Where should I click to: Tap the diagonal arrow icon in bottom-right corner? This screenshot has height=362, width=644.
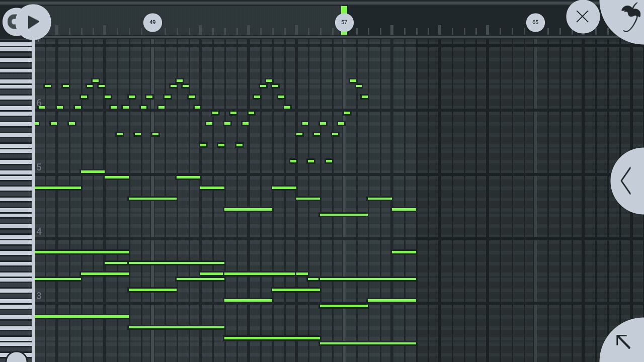pyautogui.click(x=624, y=341)
